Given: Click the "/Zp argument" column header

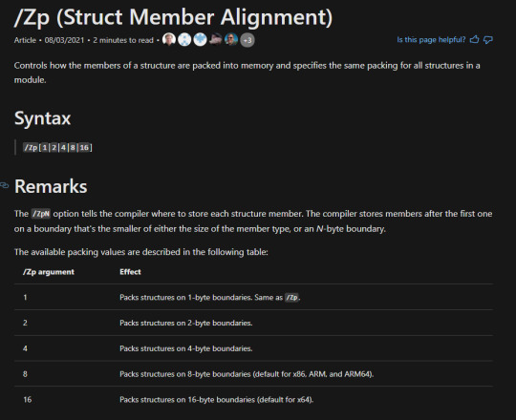Looking at the screenshot, I should [x=49, y=272].
